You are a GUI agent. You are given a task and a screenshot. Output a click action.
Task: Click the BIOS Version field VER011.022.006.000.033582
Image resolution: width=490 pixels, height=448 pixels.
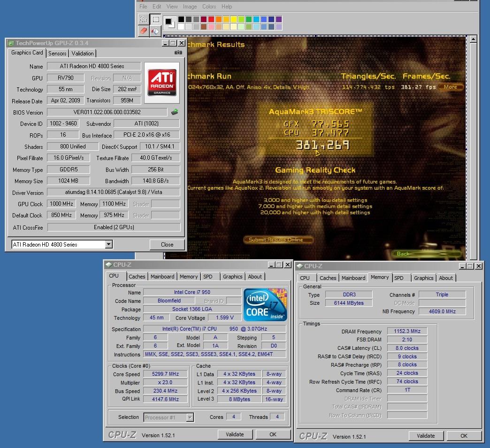(107, 112)
